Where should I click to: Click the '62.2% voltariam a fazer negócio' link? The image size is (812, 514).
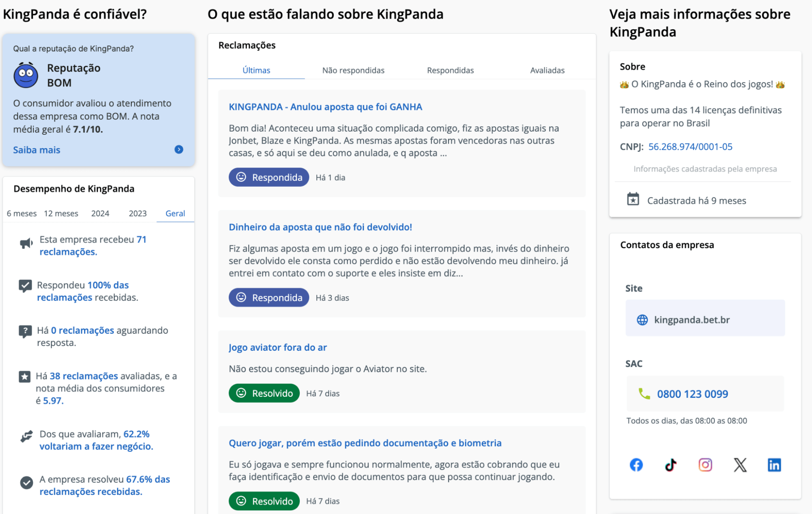pos(96,440)
